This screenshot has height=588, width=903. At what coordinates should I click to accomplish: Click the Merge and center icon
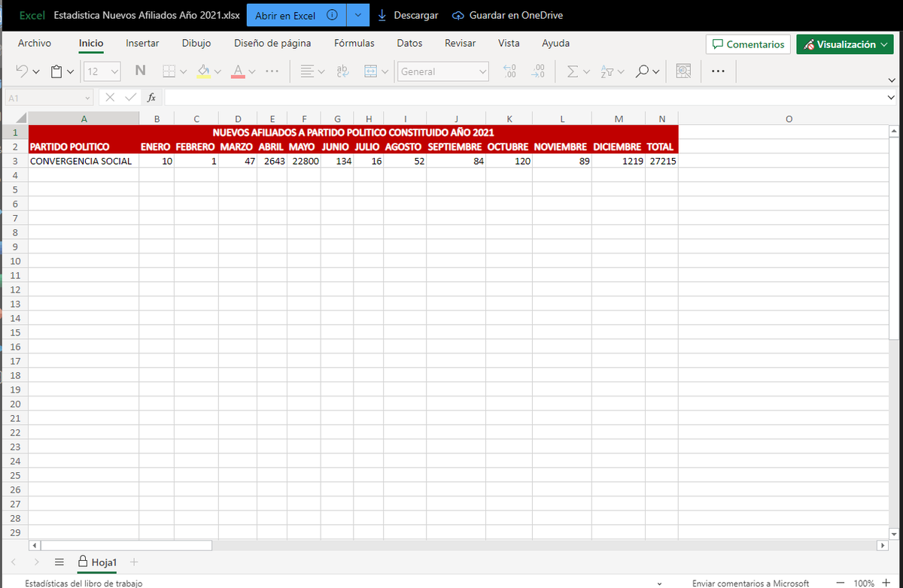click(370, 71)
